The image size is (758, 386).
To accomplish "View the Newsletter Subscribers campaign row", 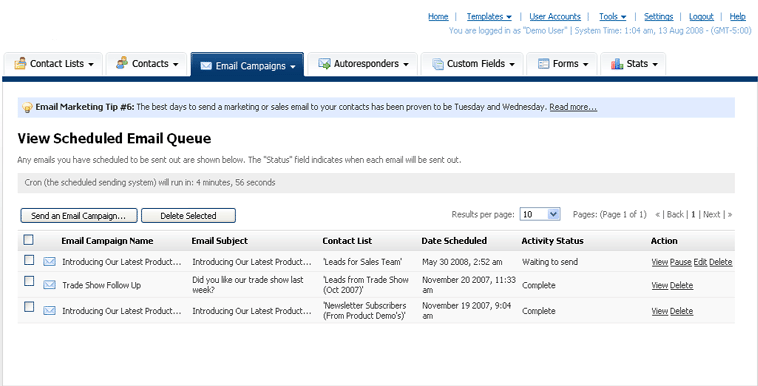I will pyautogui.click(x=659, y=311).
